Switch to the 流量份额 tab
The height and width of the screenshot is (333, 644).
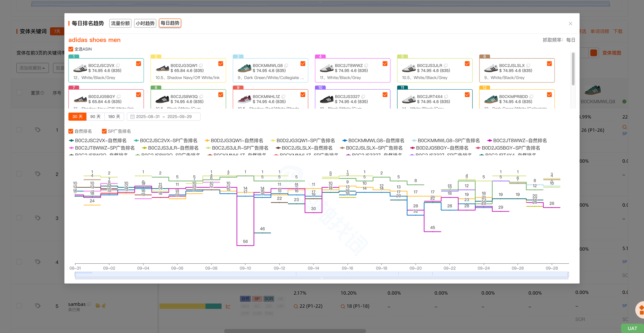click(120, 23)
